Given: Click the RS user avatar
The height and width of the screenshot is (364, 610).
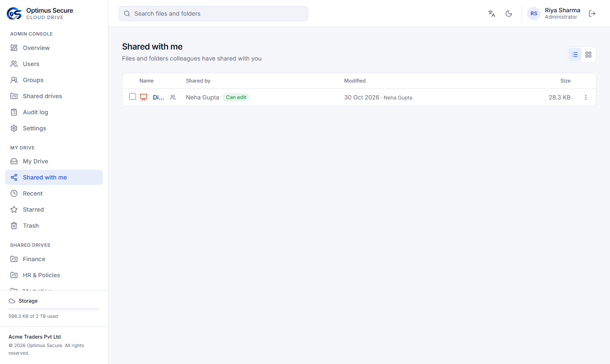Looking at the screenshot, I should 534,14.
